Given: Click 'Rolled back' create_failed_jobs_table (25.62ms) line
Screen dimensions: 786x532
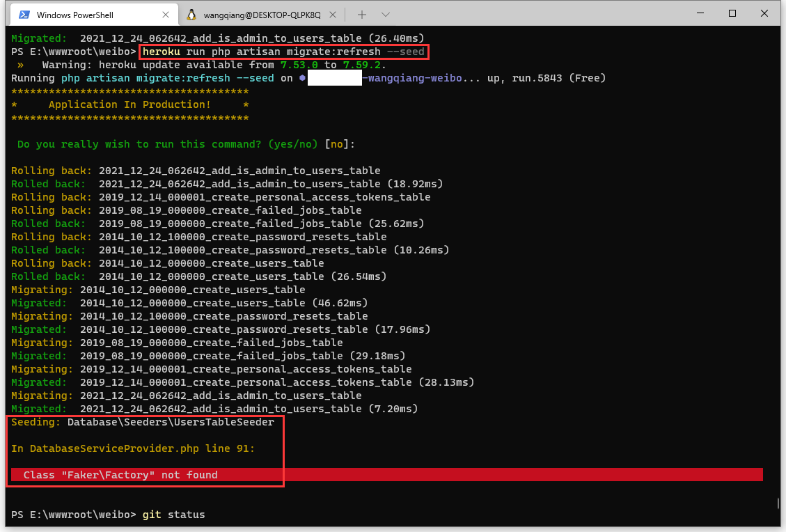Looking at the screenshot, I should tap(217, 224).
